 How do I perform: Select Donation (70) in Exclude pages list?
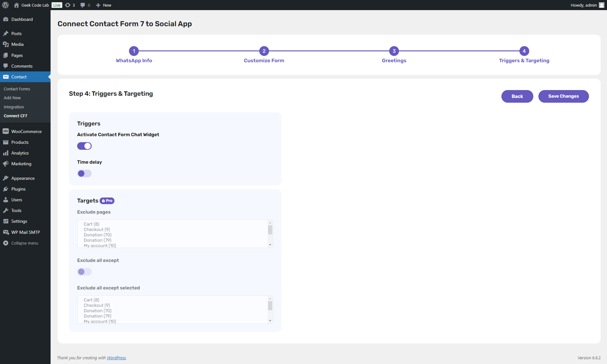coord(97,235)
